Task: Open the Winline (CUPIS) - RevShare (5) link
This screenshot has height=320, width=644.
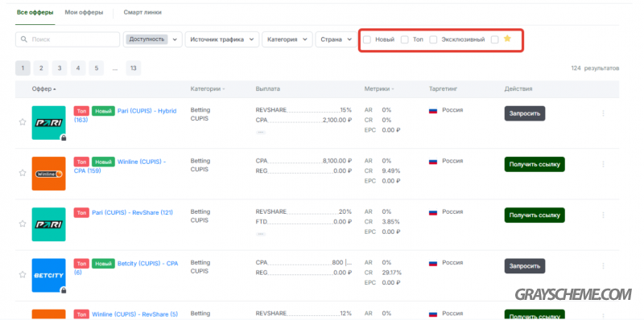Action: tap(134, 314)
